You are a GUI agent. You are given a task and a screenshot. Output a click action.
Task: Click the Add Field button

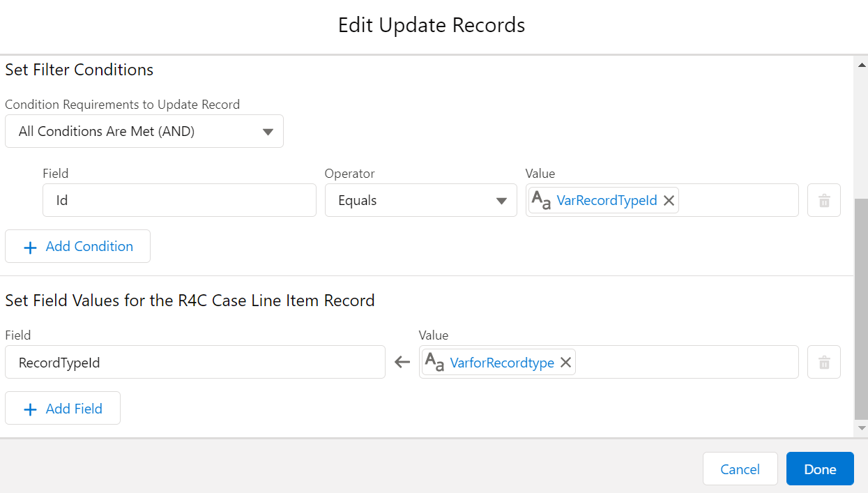pos(63,409)
